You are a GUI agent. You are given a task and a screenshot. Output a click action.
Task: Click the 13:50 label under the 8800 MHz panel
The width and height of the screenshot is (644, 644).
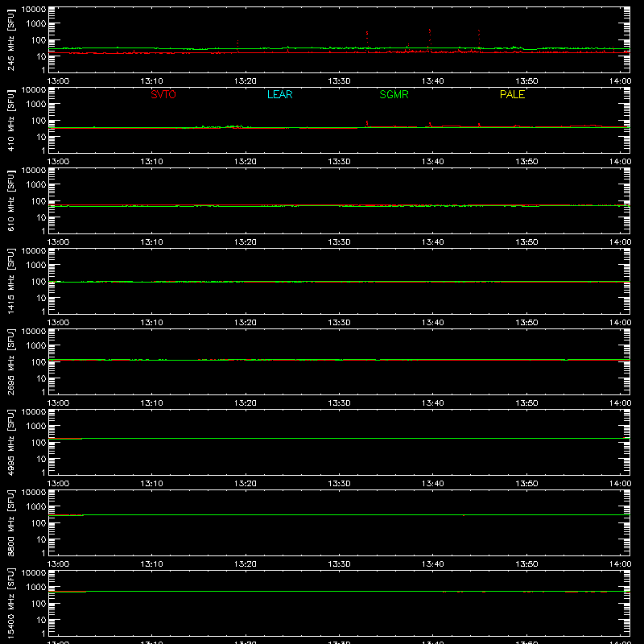[526, 564]
